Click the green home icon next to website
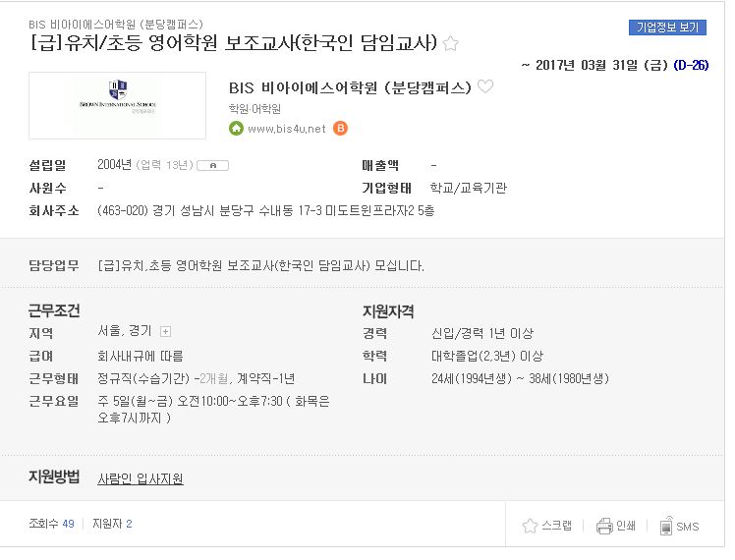 236,129
